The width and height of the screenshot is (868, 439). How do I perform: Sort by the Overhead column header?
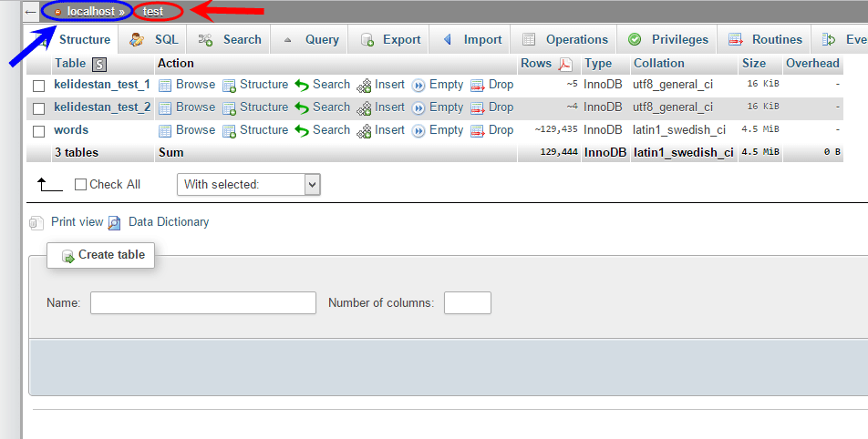[812, 63]
